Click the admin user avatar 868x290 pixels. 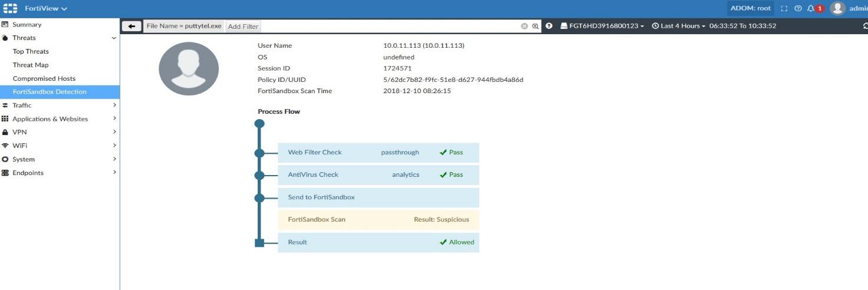[837, 8]
